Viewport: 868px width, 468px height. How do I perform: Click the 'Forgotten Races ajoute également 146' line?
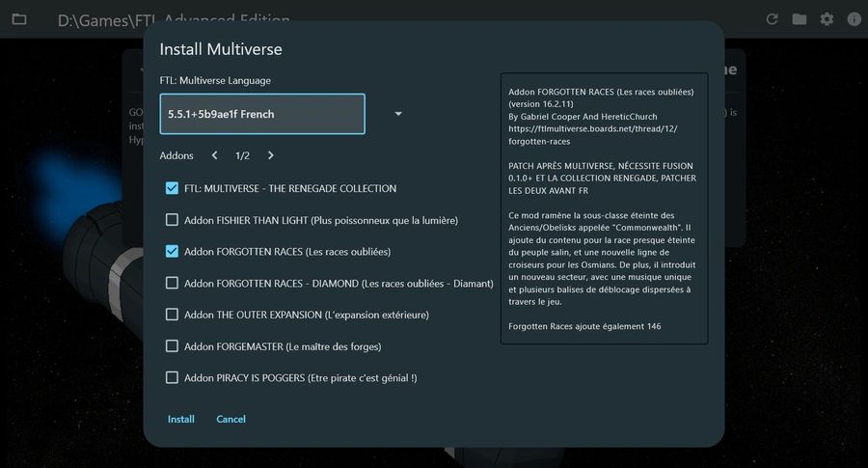584,326
